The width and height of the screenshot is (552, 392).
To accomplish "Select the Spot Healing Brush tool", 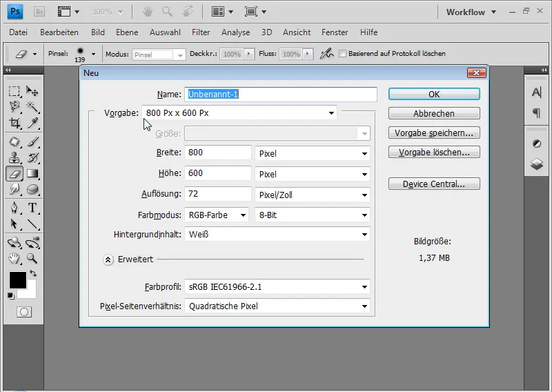I will point(14,141).
